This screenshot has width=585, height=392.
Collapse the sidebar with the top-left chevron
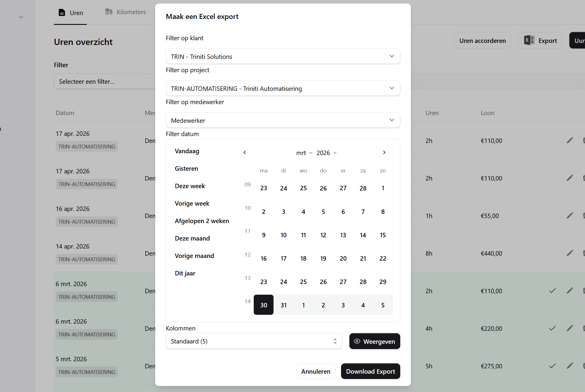[x=21, y=17]
